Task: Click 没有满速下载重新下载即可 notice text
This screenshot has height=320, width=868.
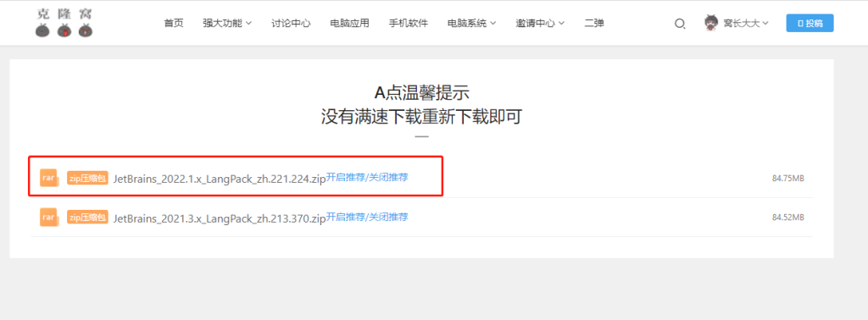Action: (x=422, y=117)
